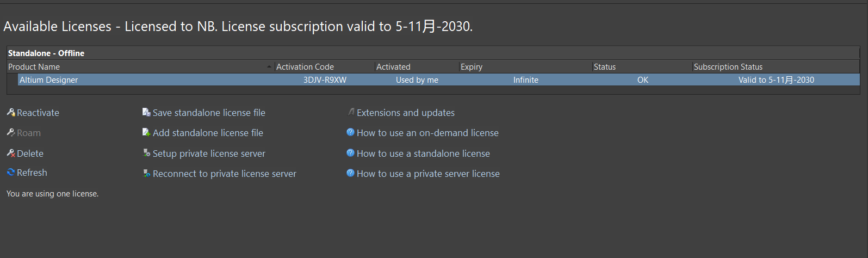
Task: Click the private server license help question icon
Action: pos(350,173)
